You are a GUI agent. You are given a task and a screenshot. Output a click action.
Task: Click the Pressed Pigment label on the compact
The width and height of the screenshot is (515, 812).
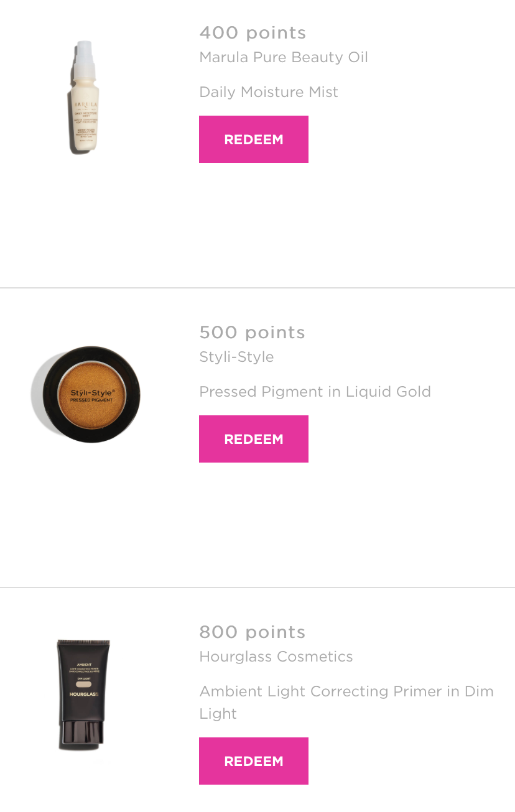pos(90,401)
